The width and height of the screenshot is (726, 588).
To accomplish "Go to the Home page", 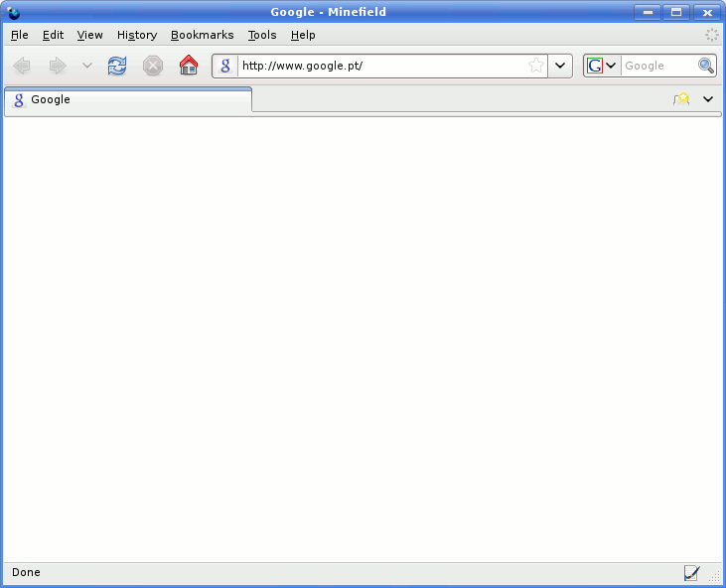I will tap(189, 66).
